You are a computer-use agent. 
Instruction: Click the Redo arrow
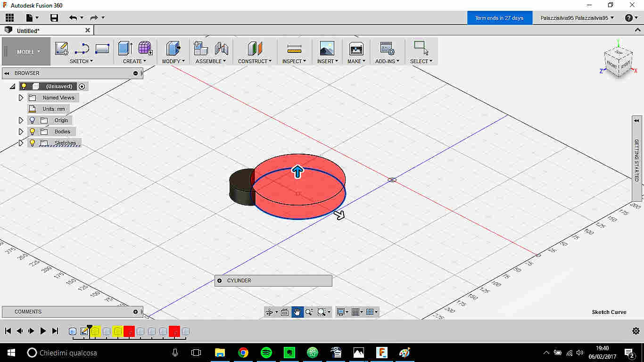[x=94, y=18]
